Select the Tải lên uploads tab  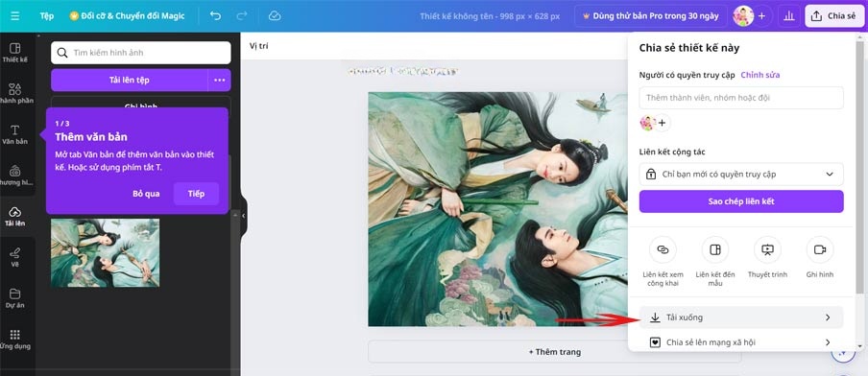[15, 216]
